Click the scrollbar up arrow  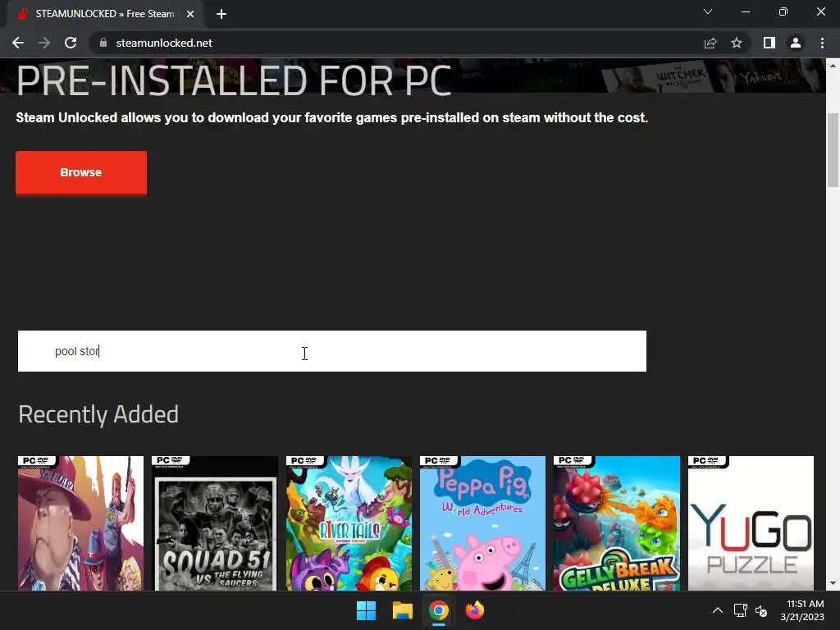coord(833,66)
